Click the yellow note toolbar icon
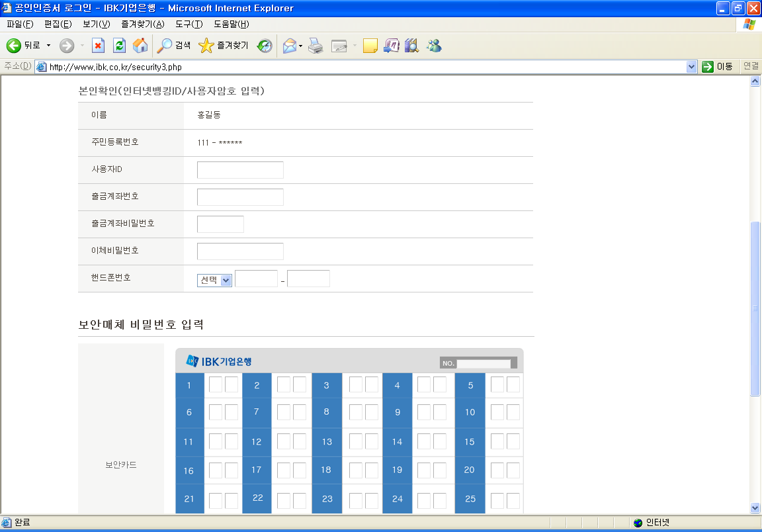This screenshot has width=762, height=532. 370,46
